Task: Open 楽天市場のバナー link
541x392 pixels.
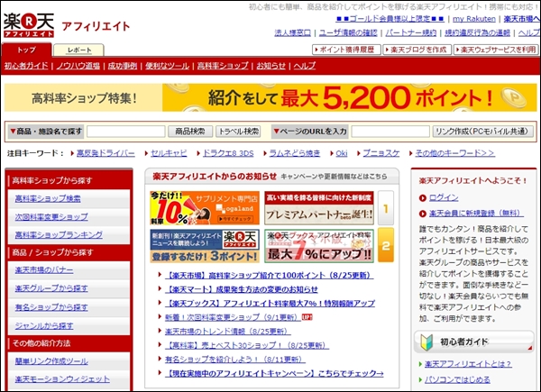Action: pyautogui.click(x=44, y=270)
